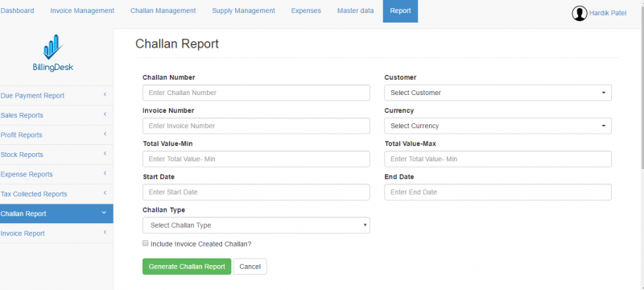Screen dimensions: 644x290
Task: Click the BillingDesk logo icon
Action: [x=53, y=47]
